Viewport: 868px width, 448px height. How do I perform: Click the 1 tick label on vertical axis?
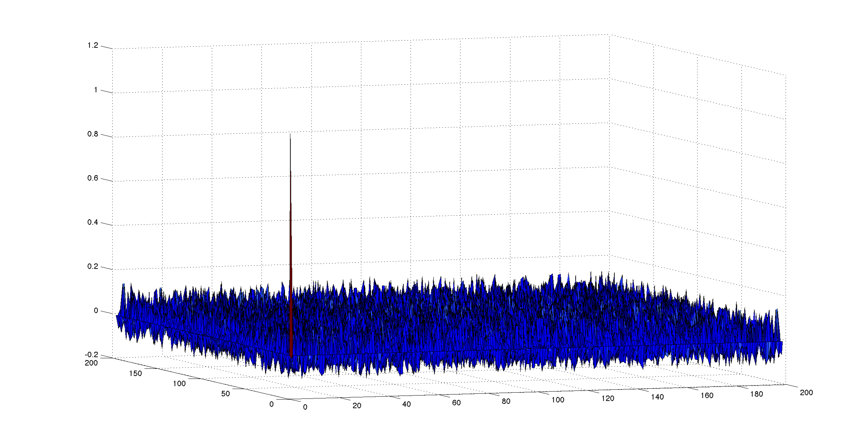click(x=96, y=90)
